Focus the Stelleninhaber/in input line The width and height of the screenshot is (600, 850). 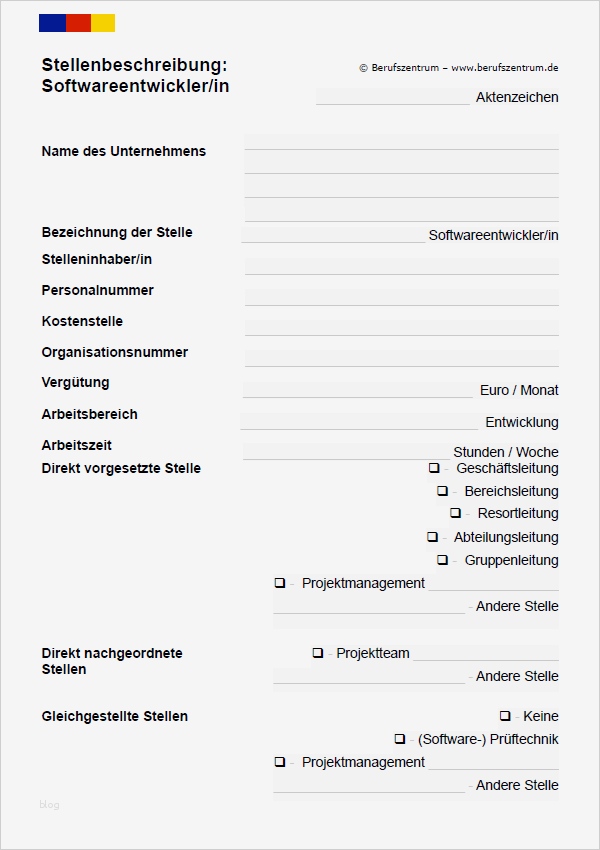click(401, 265)
